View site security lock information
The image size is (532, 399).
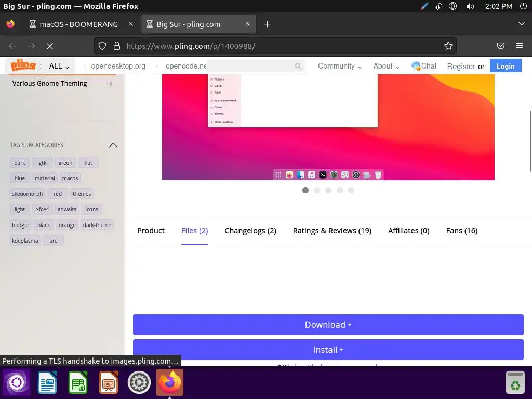[x=117, y=46]
